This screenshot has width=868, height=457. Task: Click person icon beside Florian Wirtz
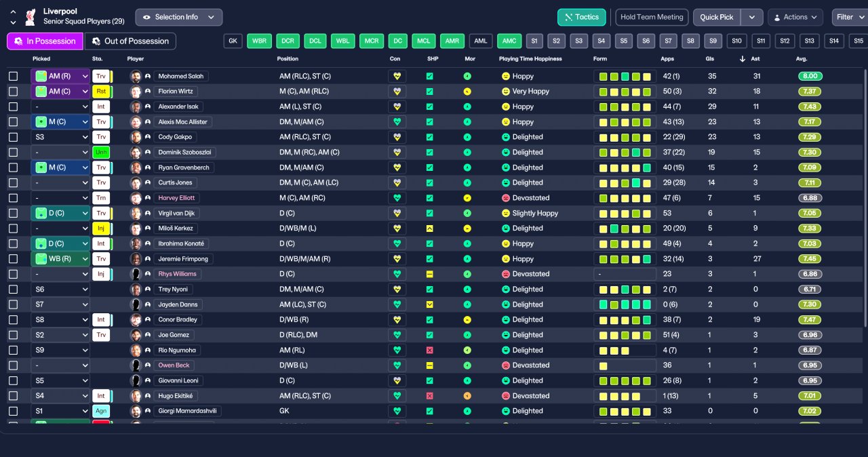tap(148, 92)
